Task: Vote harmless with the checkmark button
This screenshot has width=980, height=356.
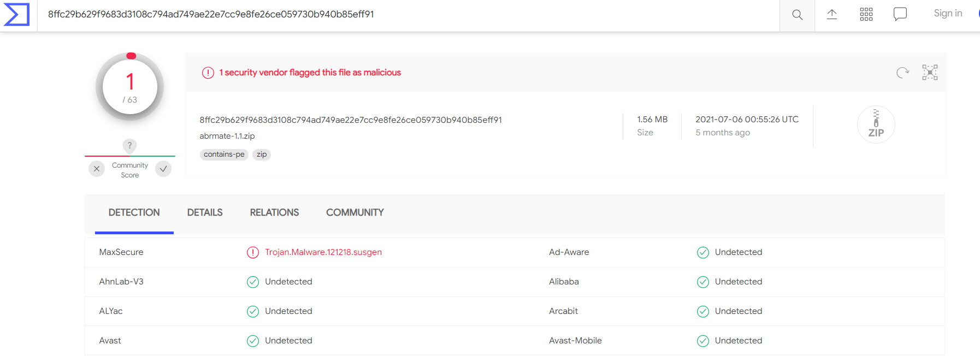Action: (x=163, y=169)
